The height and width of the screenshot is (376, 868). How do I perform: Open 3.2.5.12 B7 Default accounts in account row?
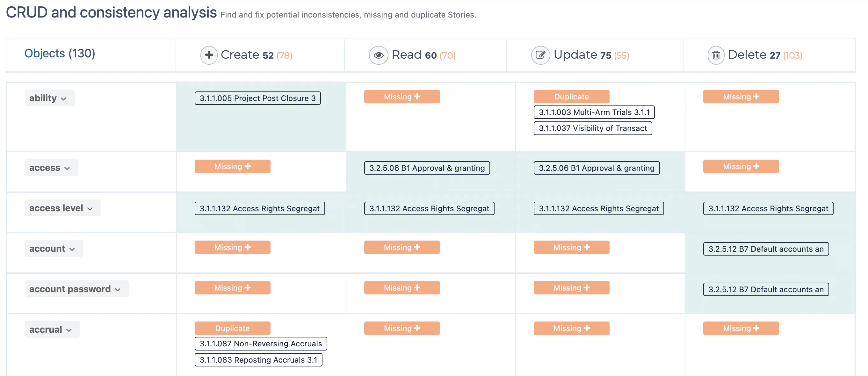(766, 249)
